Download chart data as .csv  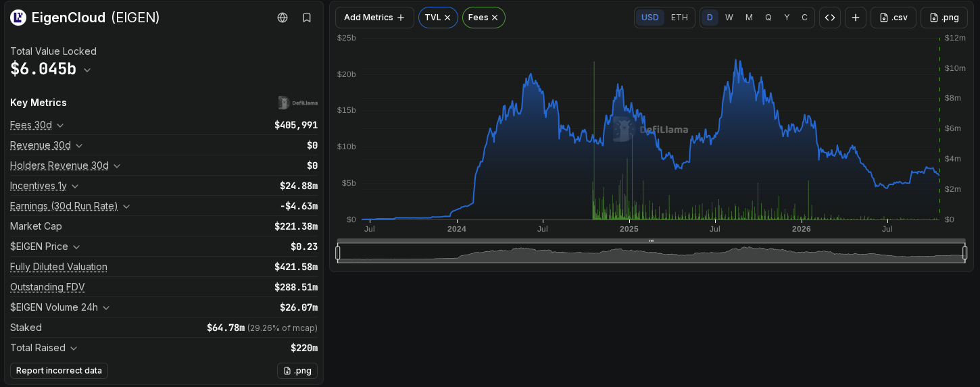(893, 18)
